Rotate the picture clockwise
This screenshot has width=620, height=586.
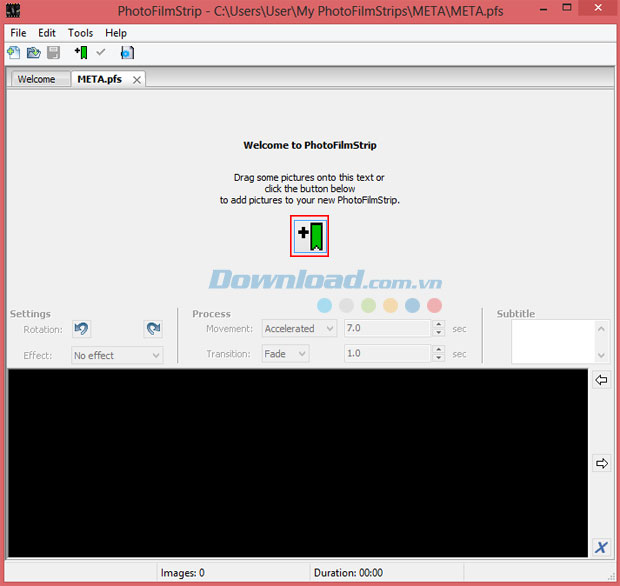click(153, 329)
